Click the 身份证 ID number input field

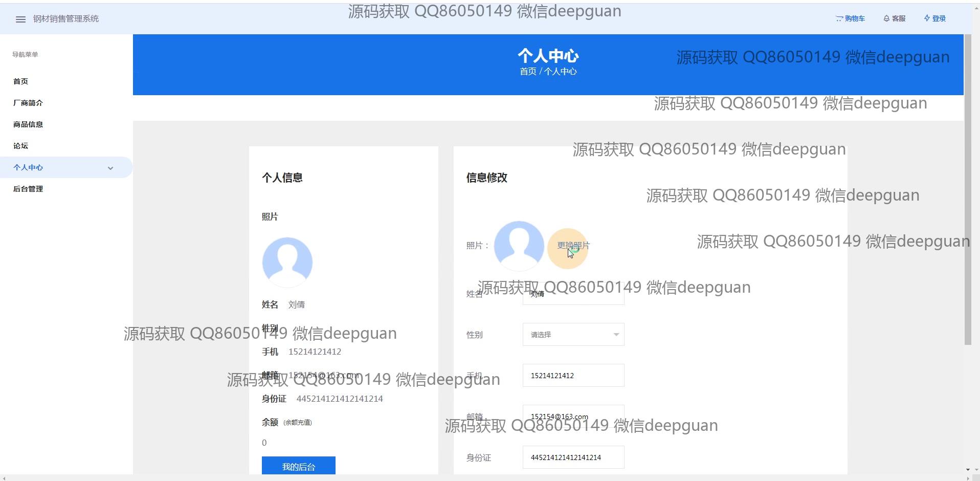tap(573, 457)
